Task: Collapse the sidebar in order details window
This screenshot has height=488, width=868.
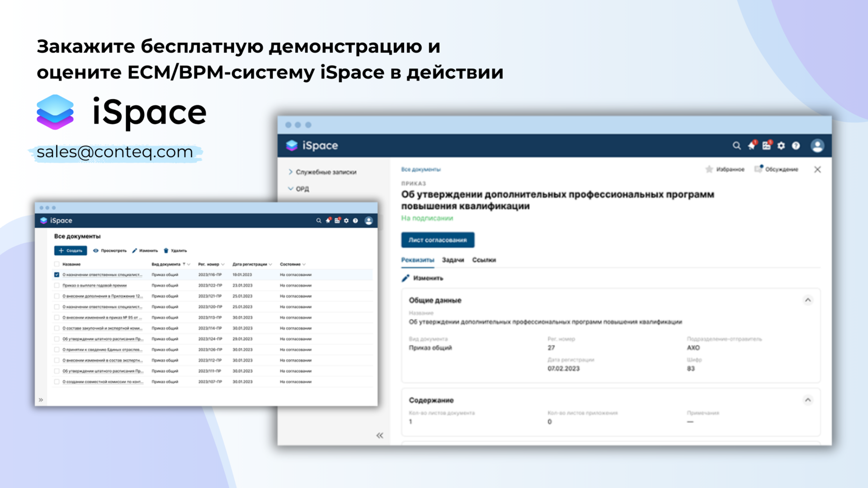Action: (x=380, y=435)
